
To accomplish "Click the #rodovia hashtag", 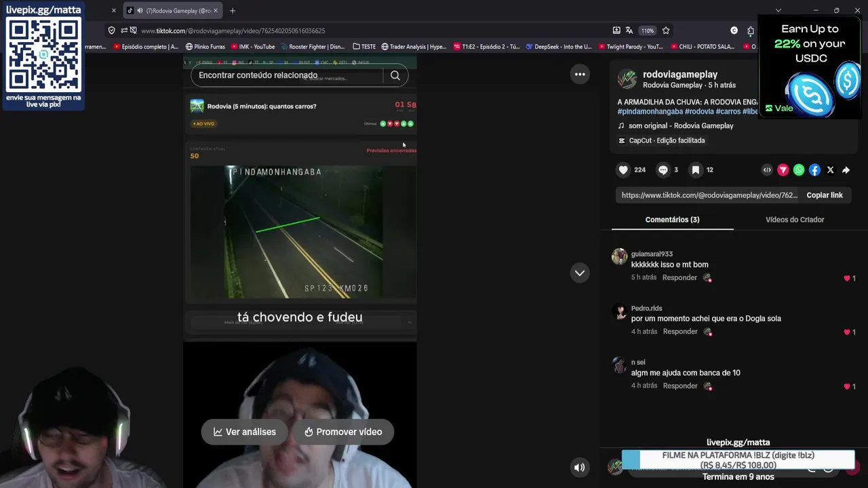I will pos(699,111).
